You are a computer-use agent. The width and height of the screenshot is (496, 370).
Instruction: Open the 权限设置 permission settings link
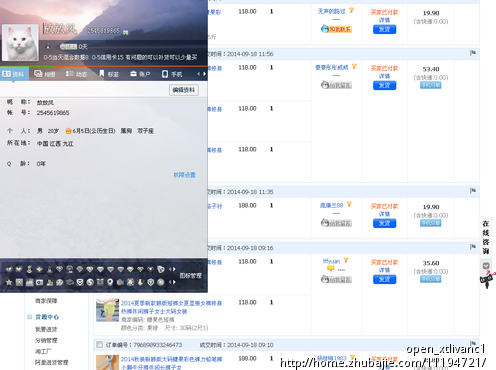click(184, 175)
